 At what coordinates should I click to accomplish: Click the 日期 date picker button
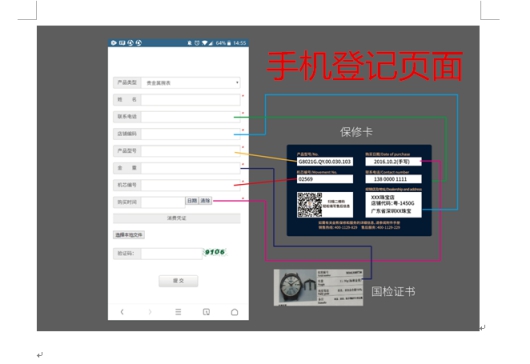tap(192, 201)
